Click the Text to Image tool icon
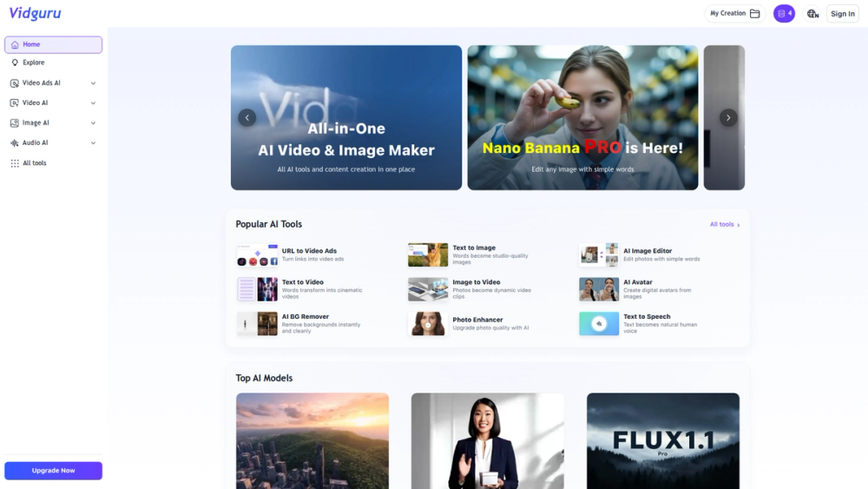 tap(428, 254)
